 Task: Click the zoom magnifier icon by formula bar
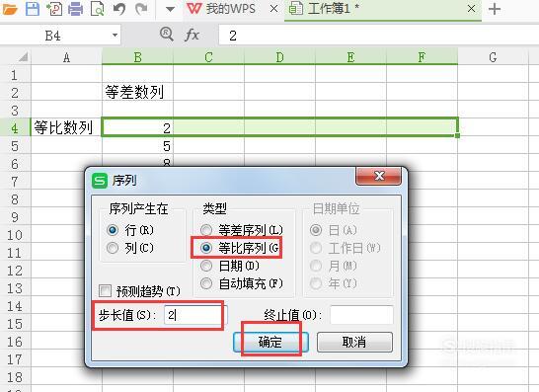coord(167,34)
